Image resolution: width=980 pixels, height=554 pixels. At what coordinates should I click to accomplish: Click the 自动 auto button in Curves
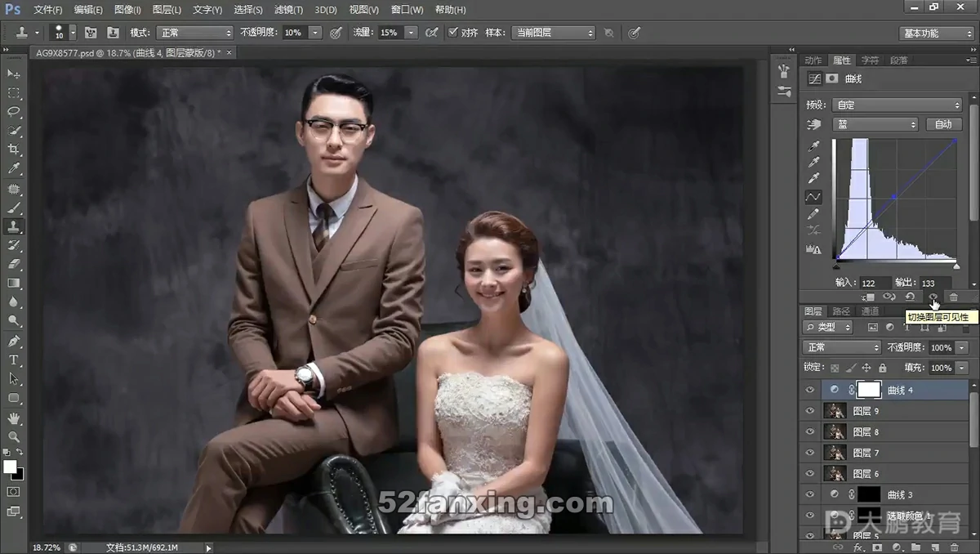pos(943,125)
